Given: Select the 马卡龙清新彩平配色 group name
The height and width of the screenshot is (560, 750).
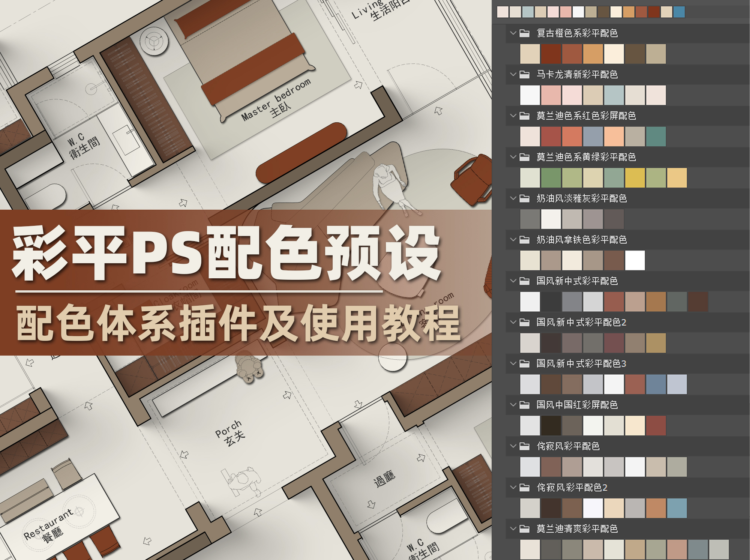Looking at the screenshot, I should [x=577, y=74].
